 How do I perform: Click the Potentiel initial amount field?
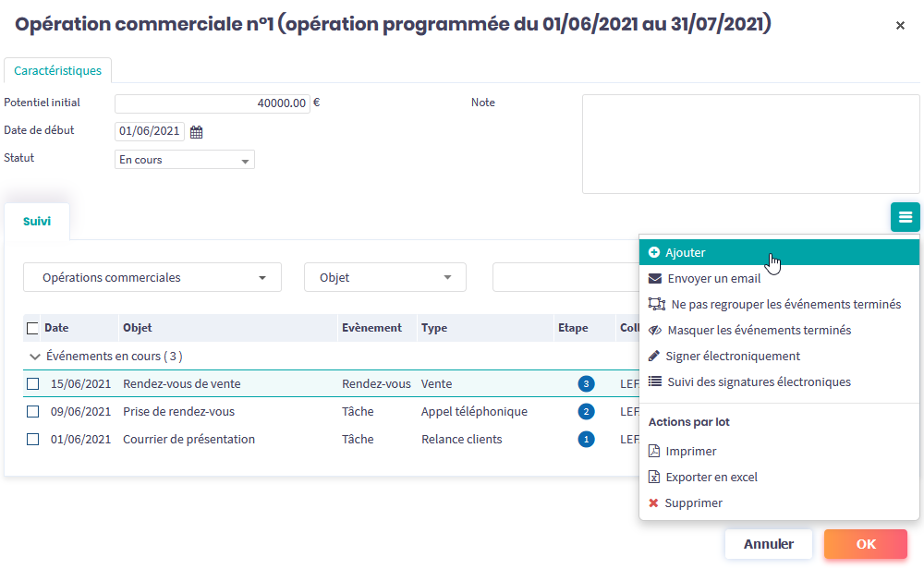212,103
